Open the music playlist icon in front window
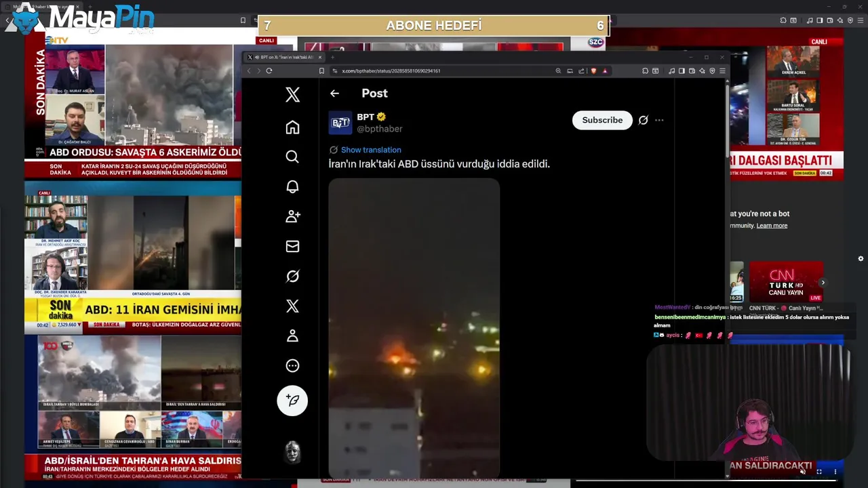The image size is (868, 488). (x=671, y=70)
